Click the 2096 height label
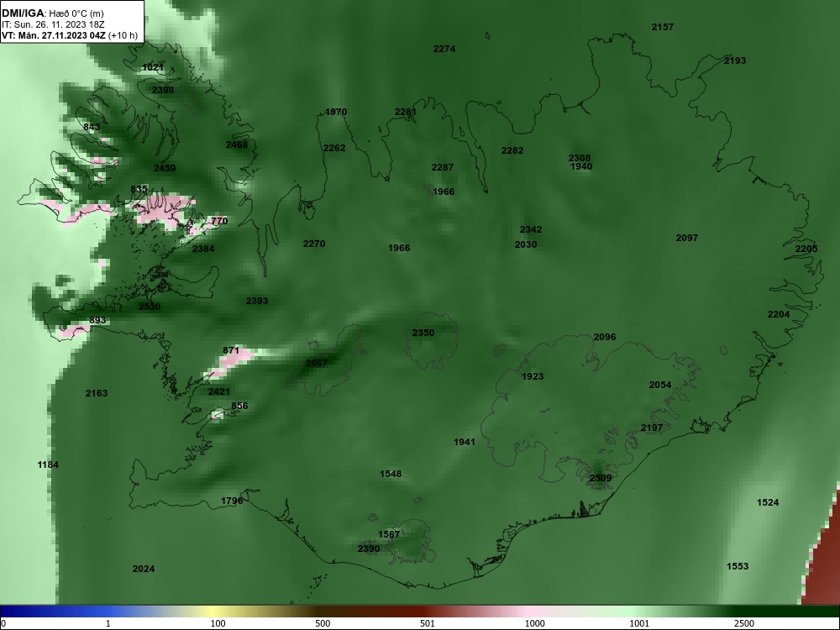 [x=605, y=337]
